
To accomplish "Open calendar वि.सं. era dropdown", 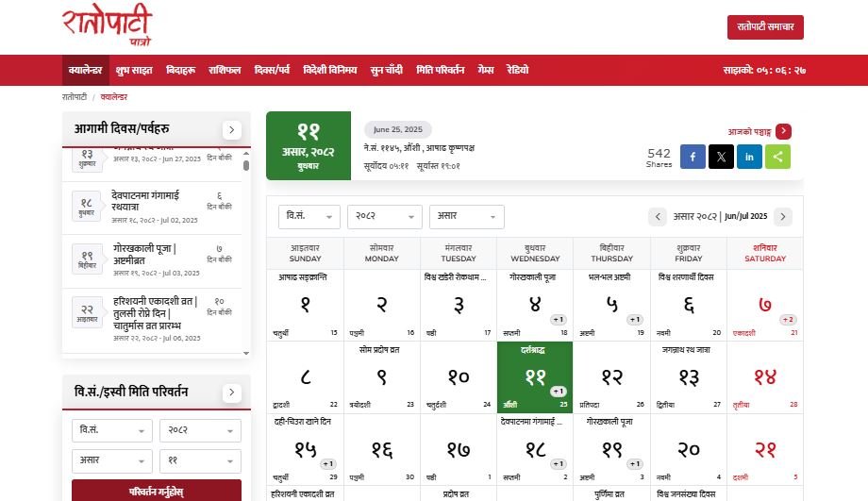I will pos(309,216).
